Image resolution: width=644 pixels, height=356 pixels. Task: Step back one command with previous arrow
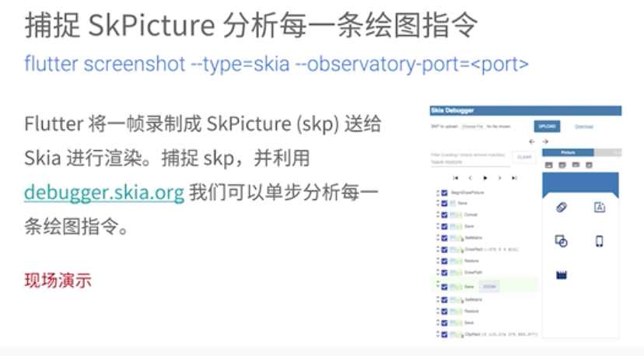[471, 178]
